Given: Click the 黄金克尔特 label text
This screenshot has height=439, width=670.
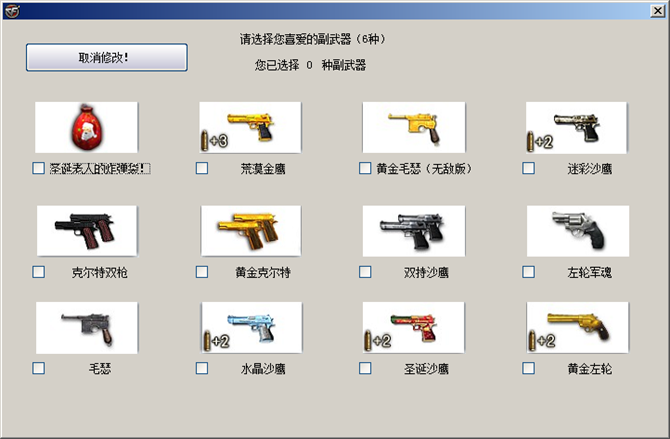Looking at the screenshot, I should point(263,273).
